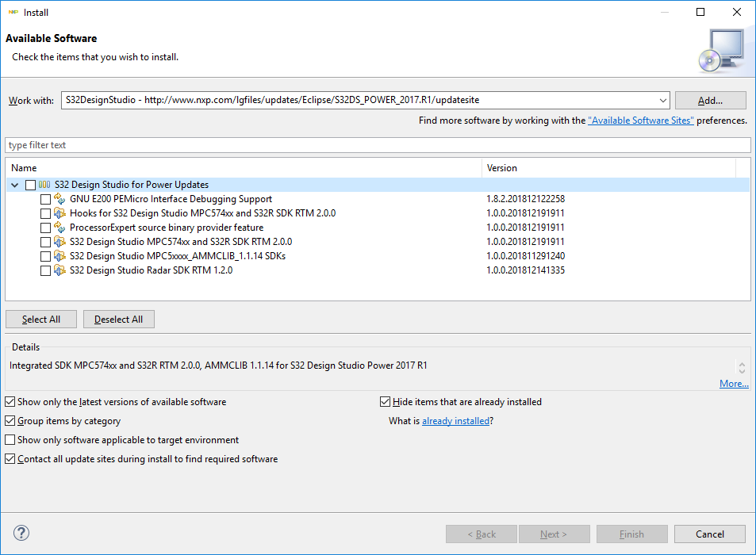Click the type filter text field
The image size is (756, 555).
[x=378, y=145]
